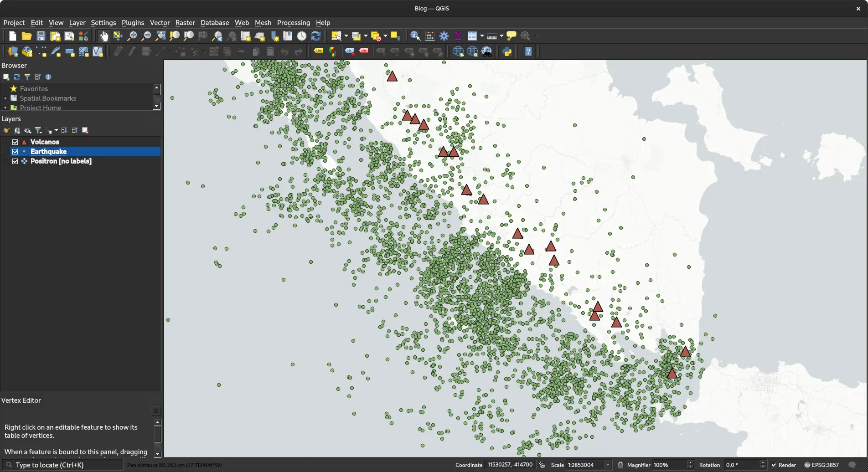Uncheck the Earthquake layer checkbox

click(15, 151)
